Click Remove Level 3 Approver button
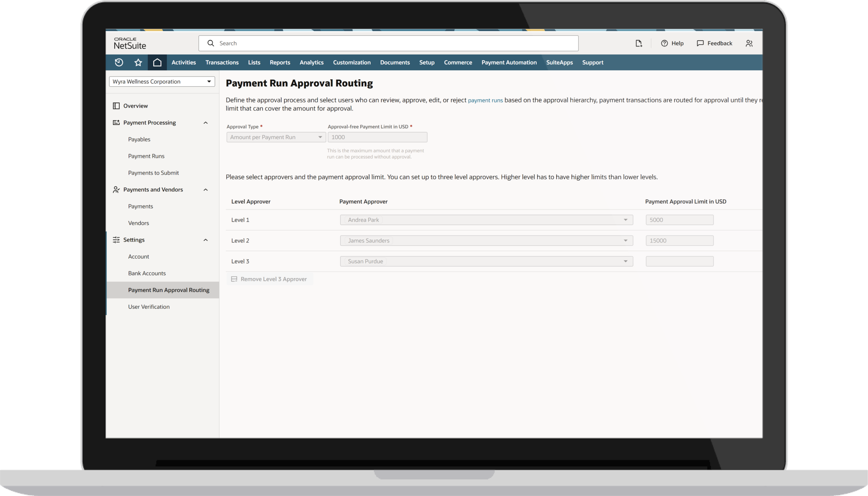The width and height of the screenshot is (868, 496). tap(270, 279)
